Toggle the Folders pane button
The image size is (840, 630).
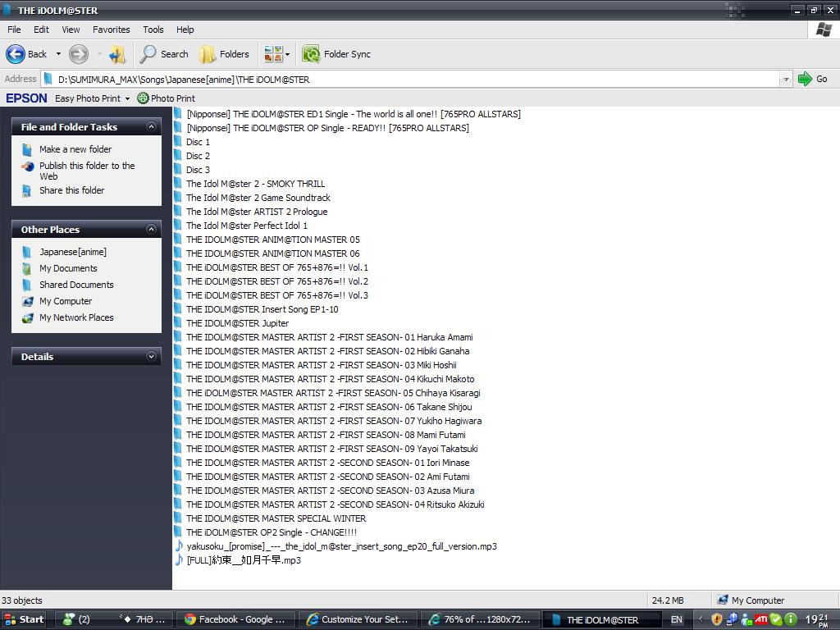(x=224, y=54)
